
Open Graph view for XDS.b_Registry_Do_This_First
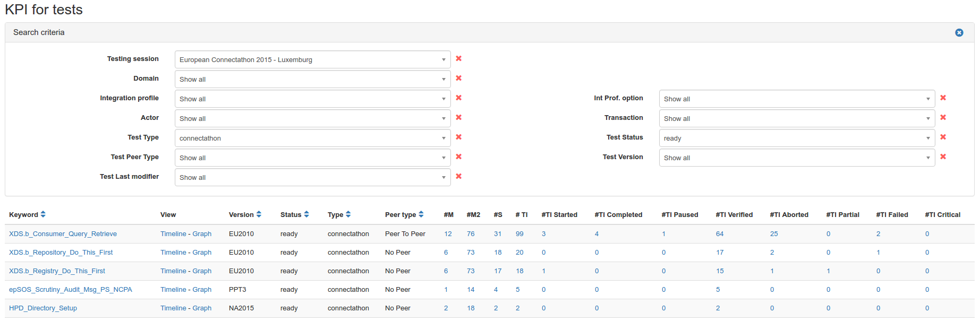[202, 271]
